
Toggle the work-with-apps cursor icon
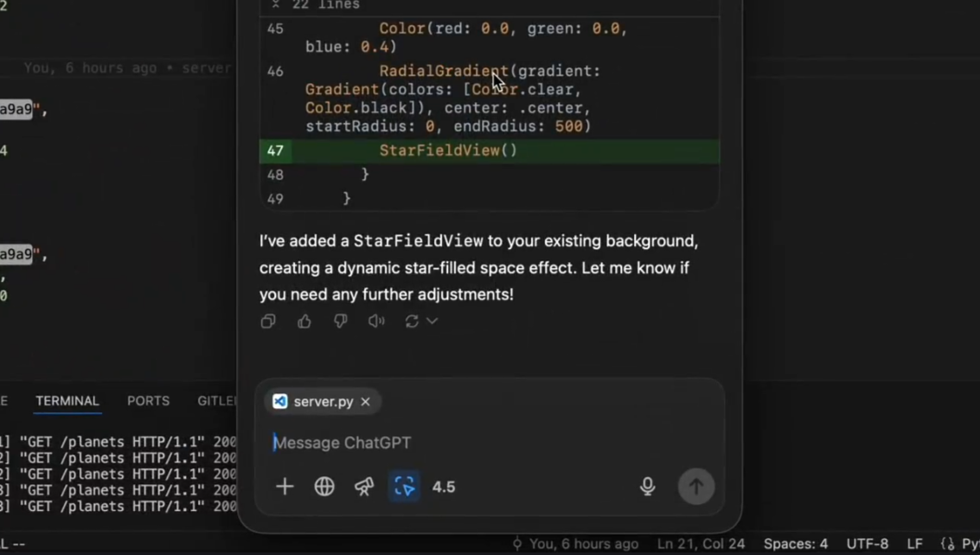405,486
